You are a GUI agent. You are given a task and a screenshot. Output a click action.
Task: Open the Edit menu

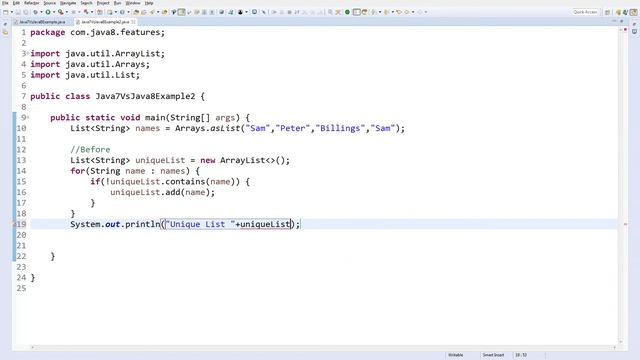[x=16, y=3]
